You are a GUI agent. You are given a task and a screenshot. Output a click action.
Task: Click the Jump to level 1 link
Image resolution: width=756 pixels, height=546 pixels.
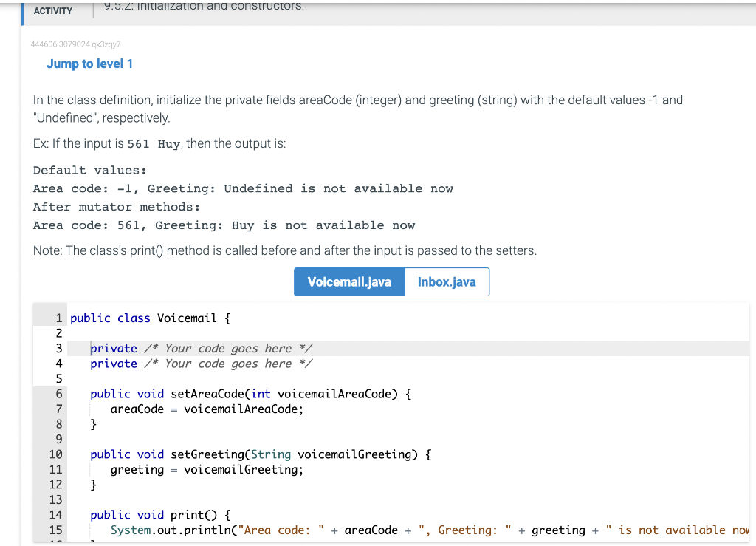click(x=89, y=64)
